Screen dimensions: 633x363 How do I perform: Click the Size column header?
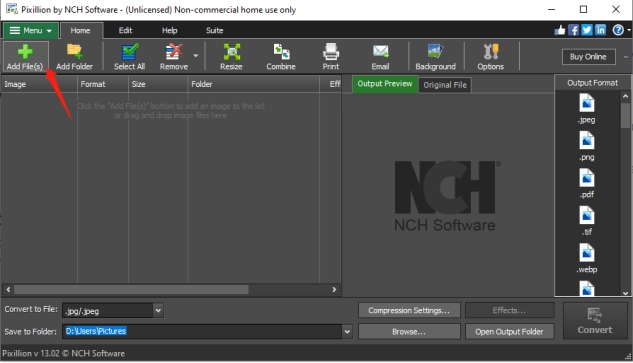coord(158,84)
